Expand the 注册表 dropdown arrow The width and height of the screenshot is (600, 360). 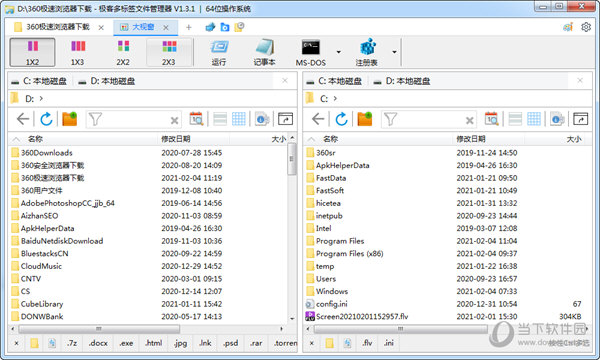tap(394, 52)
